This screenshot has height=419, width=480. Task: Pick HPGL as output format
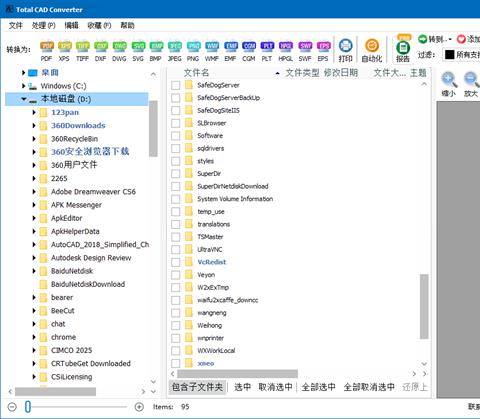pos(285,51)
